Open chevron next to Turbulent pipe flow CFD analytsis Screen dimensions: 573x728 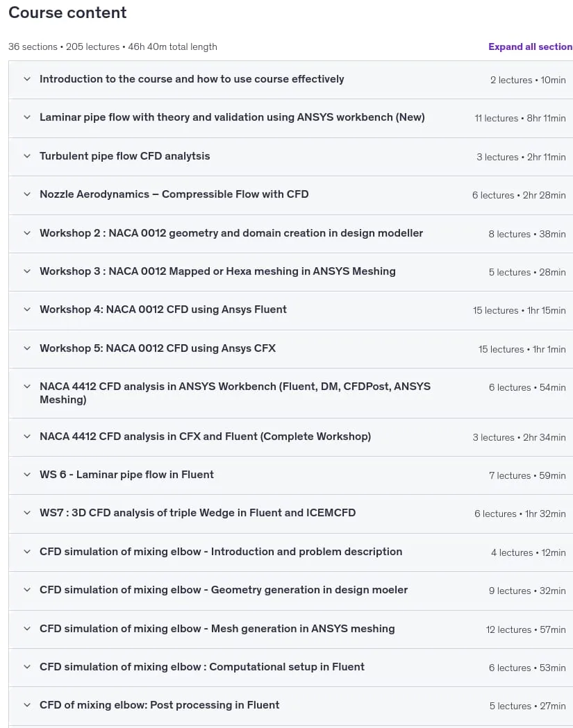pyautogui.click(x=27, y=156)
